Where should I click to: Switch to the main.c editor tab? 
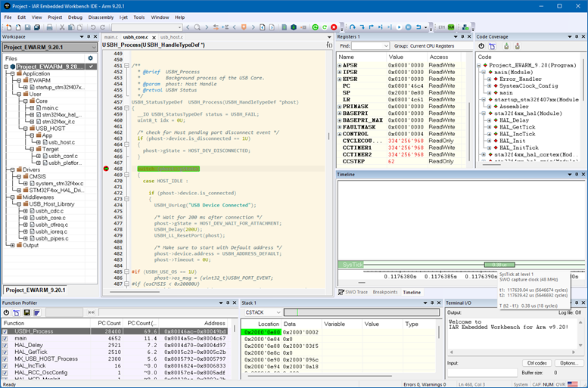[x=110, y=37]
